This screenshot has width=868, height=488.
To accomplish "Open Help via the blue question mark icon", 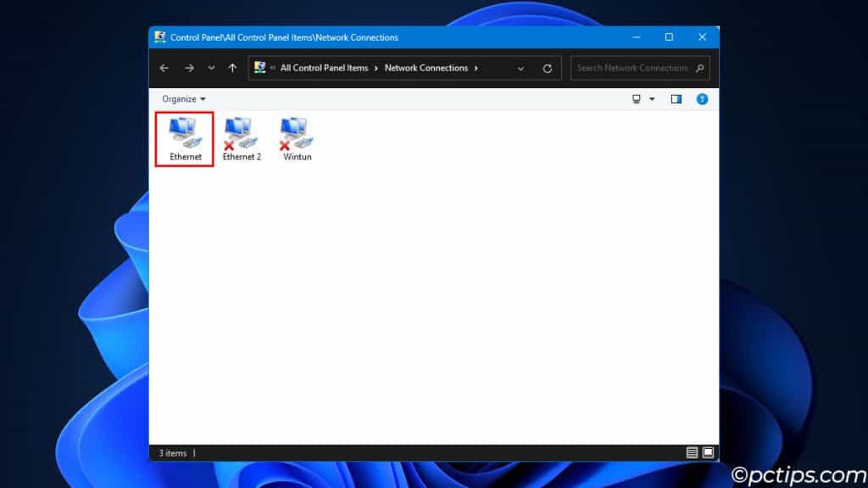I will click(702, 99).
